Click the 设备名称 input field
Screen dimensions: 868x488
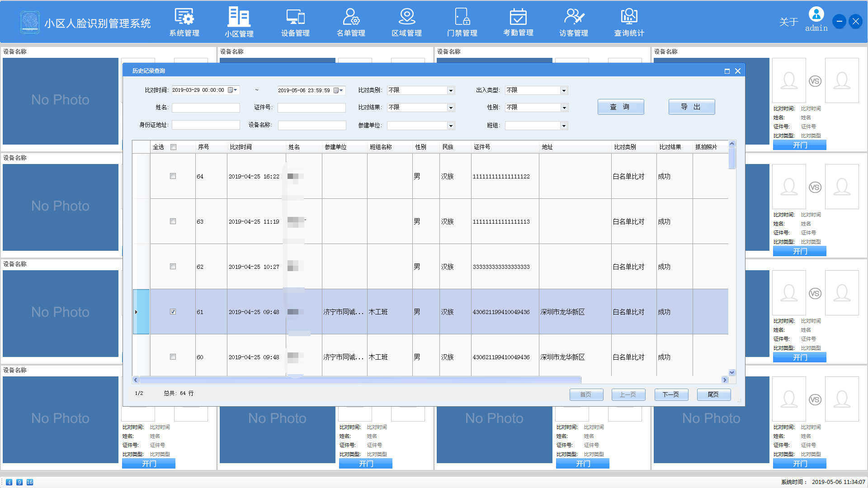click(x=312, y=125)
